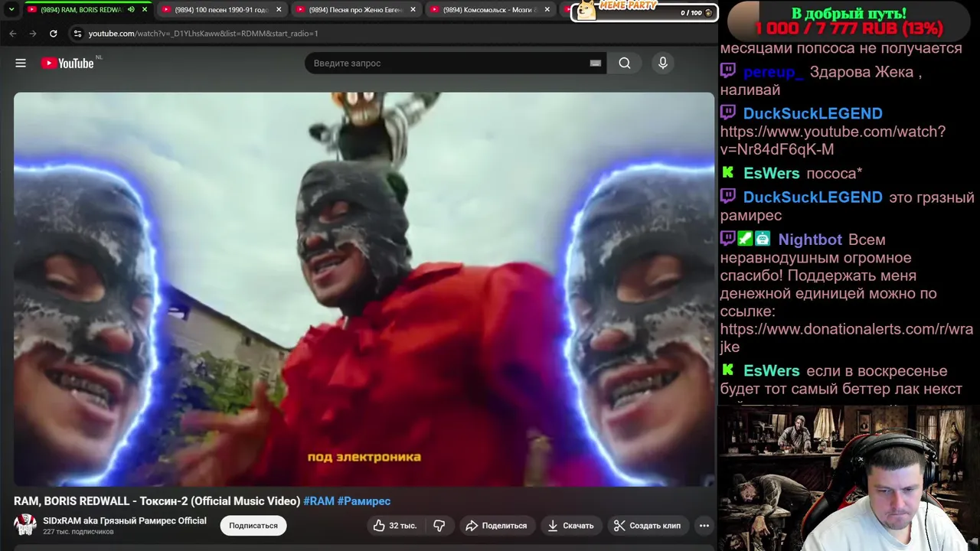The height and width of the screenshot is (551, 980).
Task: Click the YouTube logo home link
Action: click(67, 63)
